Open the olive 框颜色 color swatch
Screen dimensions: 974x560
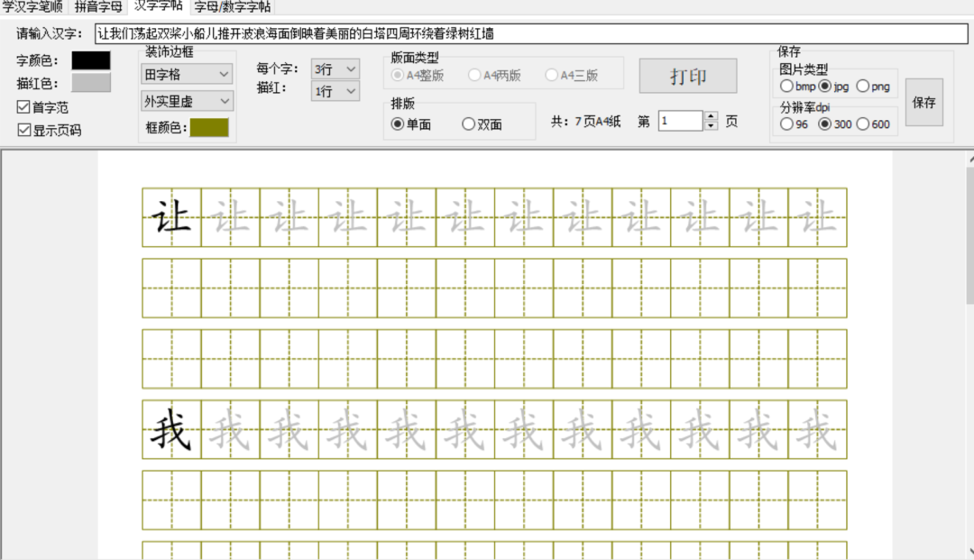coord(209,127)
